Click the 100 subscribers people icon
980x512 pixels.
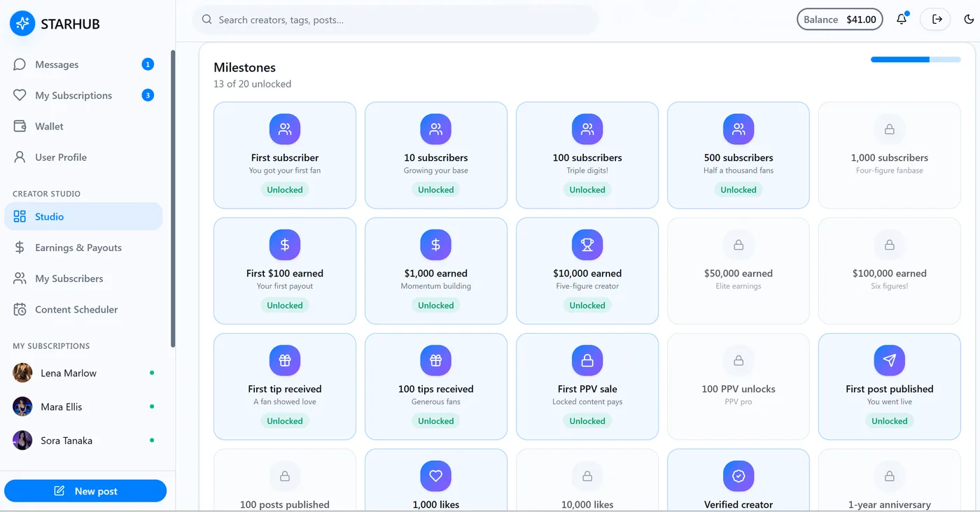[587, 129]
